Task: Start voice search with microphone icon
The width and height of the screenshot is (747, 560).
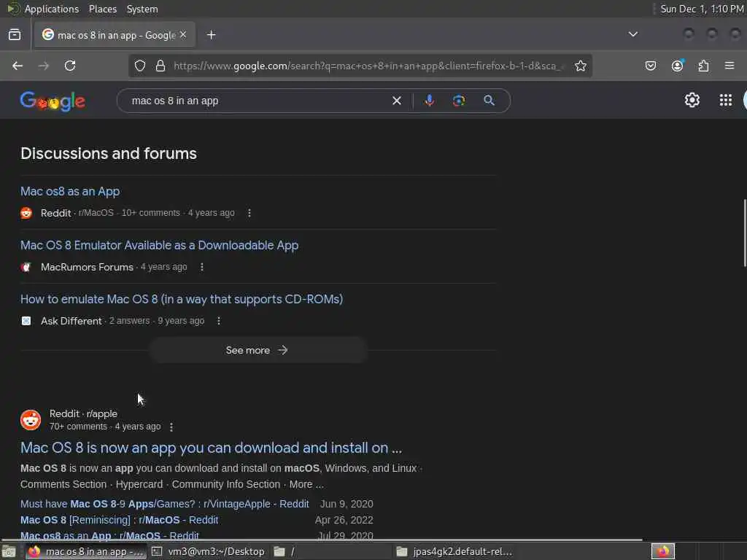Action: tap(429, 101)
